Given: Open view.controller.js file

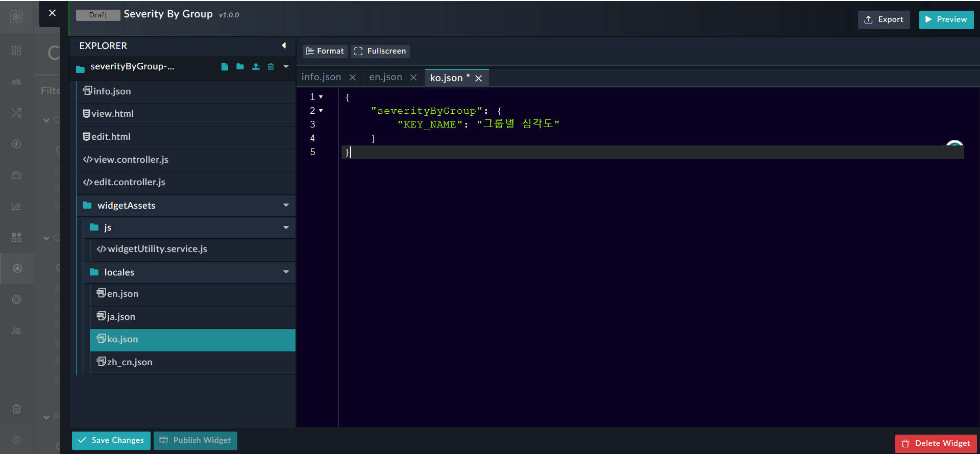Looking at the screenshot, I should click(186, 160).
